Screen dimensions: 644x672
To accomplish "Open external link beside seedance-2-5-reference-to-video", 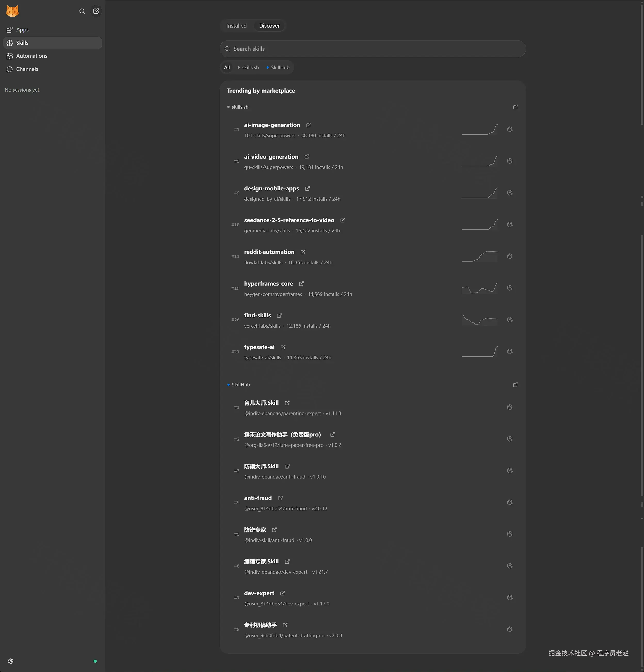I will click(343, 220).
